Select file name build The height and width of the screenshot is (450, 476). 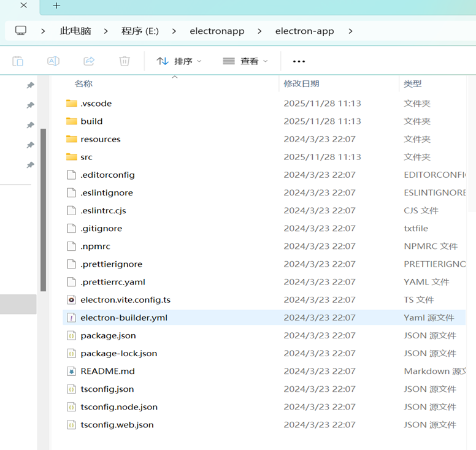[x=91, y=121]
